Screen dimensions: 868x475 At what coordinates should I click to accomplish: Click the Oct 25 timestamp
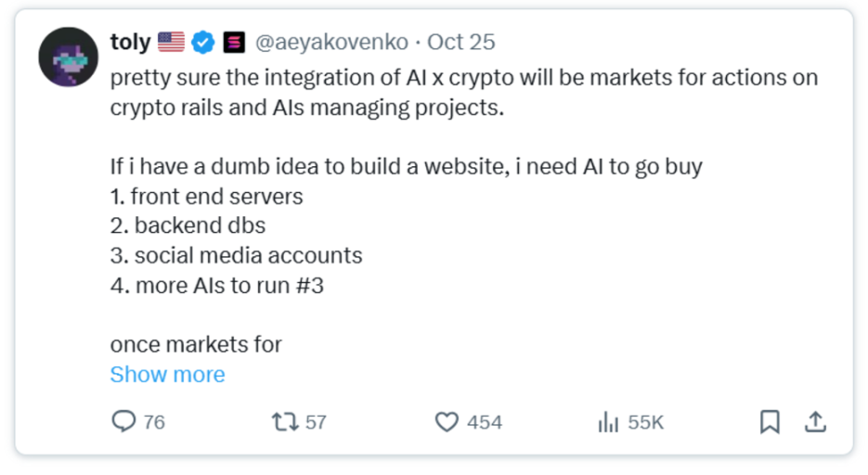(461, 42)
